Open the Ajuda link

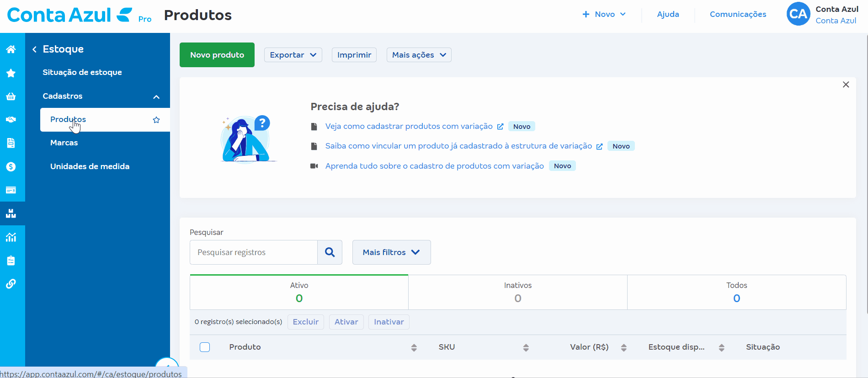coord(668,14)
